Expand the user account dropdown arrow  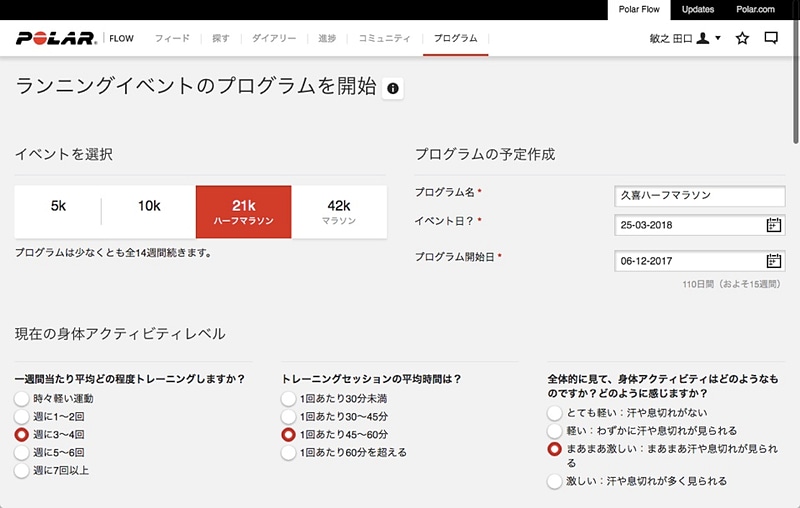(x=718, y=38)
